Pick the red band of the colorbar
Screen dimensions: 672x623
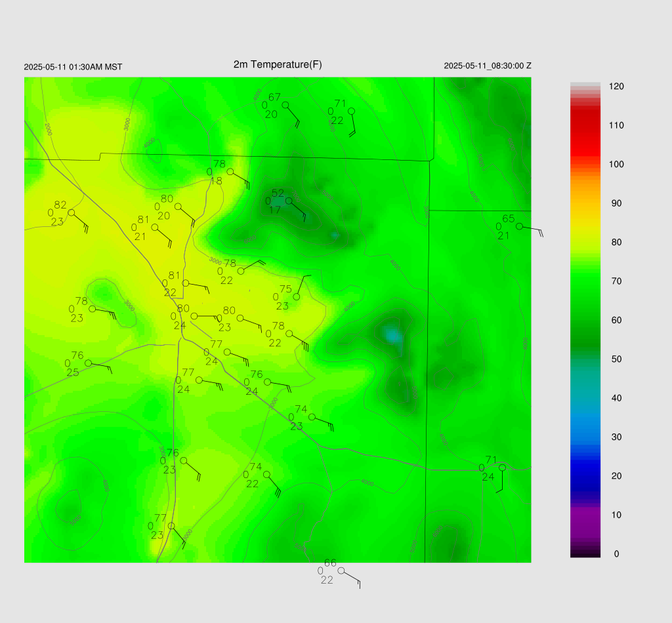click(x=585, y=132)
